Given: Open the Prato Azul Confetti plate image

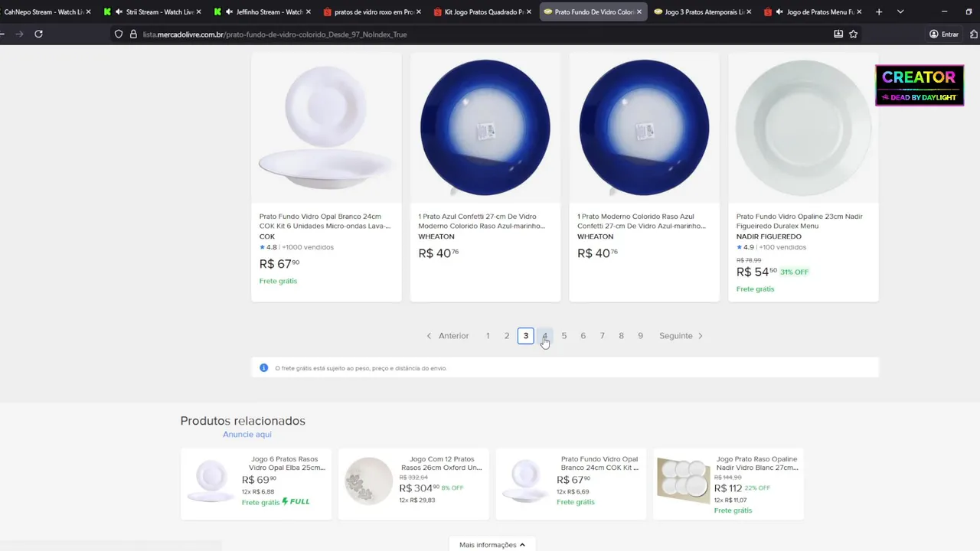Looking at the screenshot, I should [485, 128].
